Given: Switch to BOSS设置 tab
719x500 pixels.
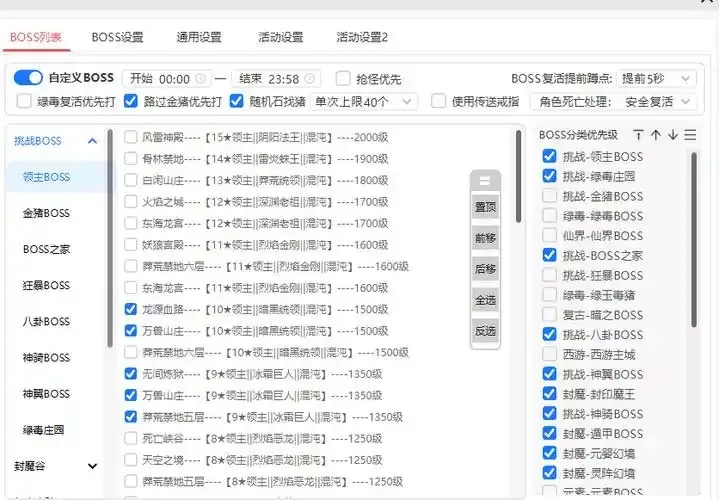Looking at the screenshot, I should pyautogui.click(x=117, y=37).
